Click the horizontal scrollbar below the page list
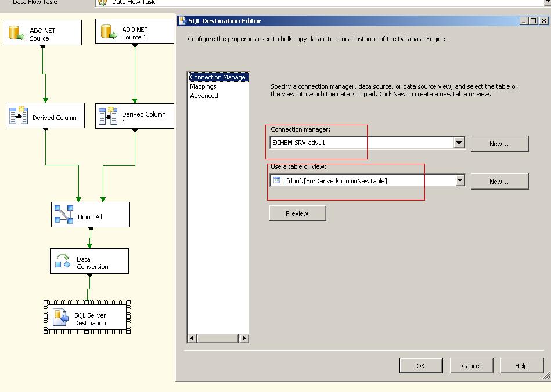 [x=218, y=339]
